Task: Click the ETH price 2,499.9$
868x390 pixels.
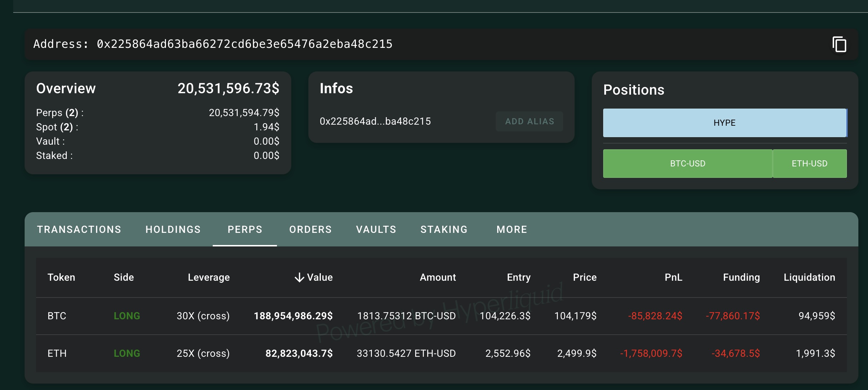Action: pos(577,354)
